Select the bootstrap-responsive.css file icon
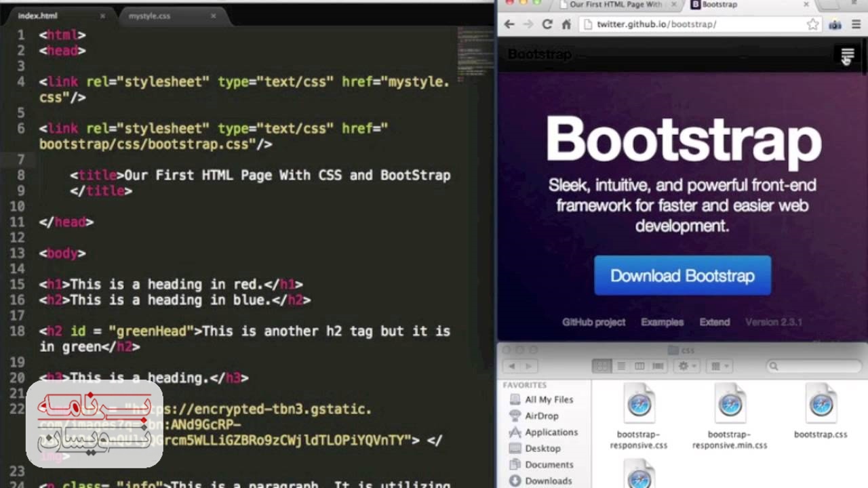Screen dimensions: 868x488 [639, 405]
